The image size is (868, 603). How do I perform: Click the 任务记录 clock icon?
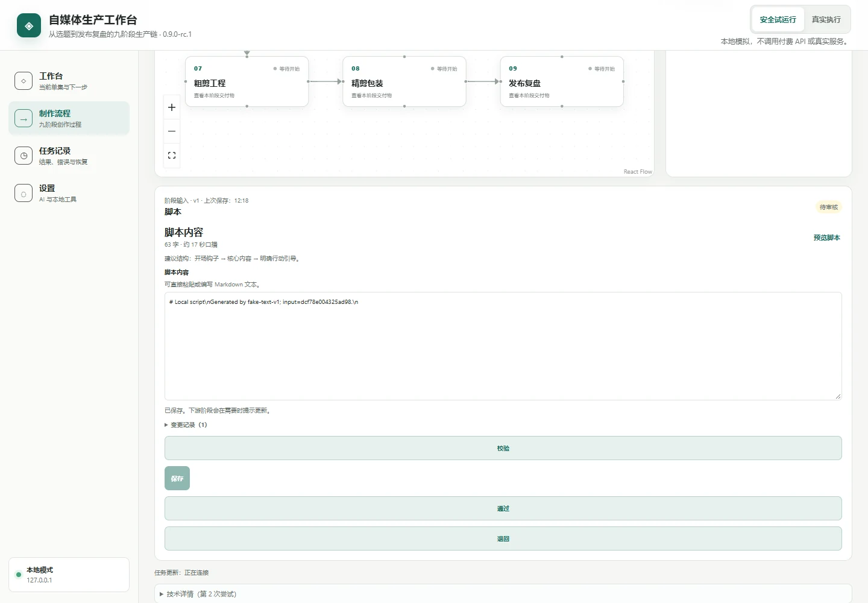24,156
